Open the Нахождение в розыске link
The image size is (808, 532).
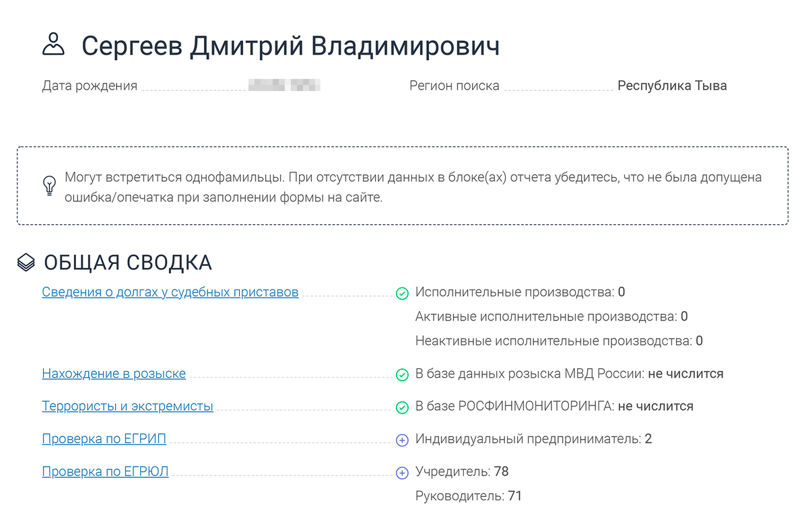click(x=114, y=373)
